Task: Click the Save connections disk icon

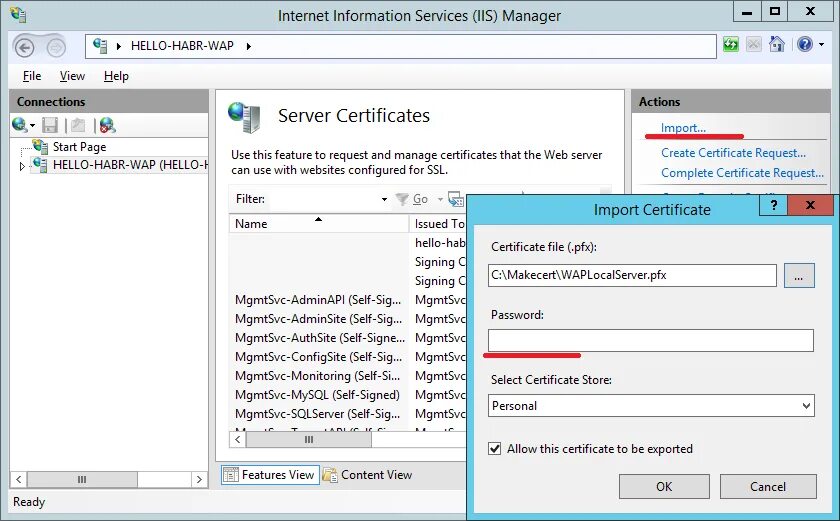Action: 50,125
